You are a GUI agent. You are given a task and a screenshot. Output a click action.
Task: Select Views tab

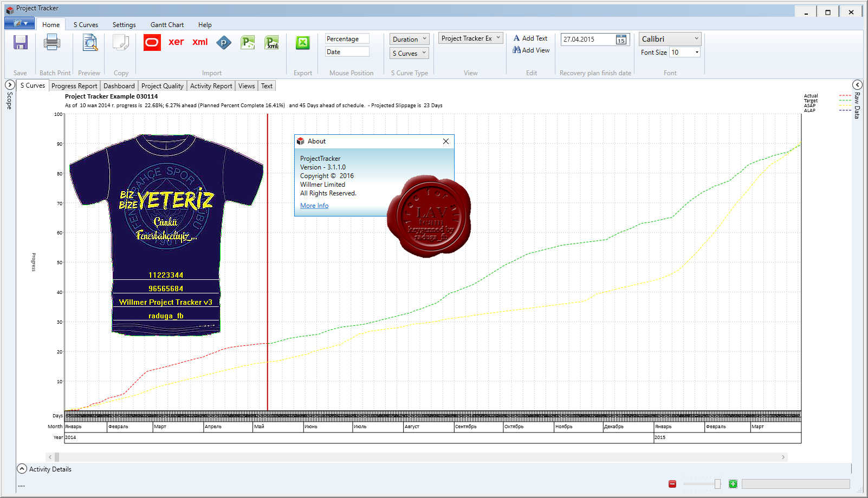[x=247, y=86]
